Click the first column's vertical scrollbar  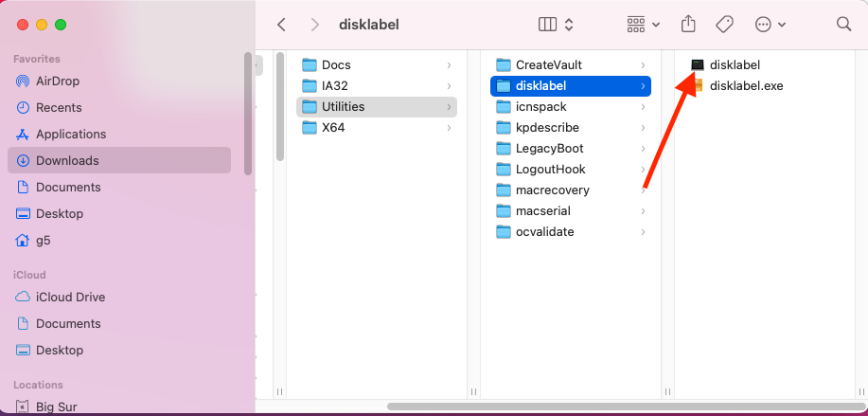click(280, 106)
